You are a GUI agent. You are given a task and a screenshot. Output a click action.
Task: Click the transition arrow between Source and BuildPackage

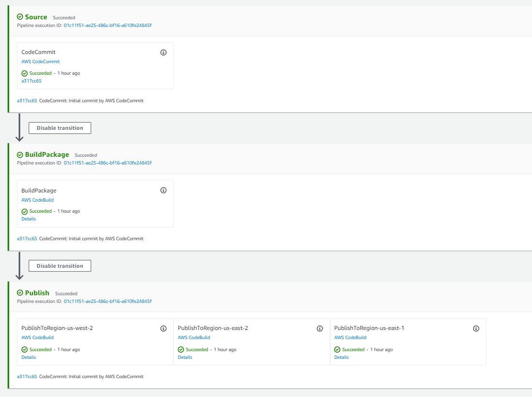pos(19,127)
